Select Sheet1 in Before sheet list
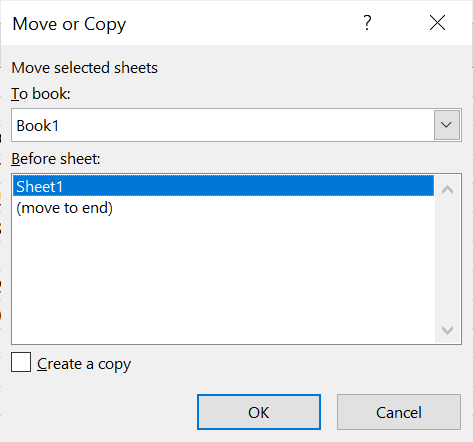Screen dimensions: 473x442 click(224, 186)
